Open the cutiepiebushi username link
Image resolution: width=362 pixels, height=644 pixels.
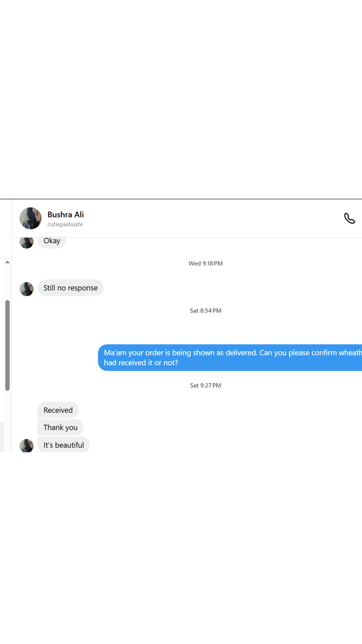65,224
